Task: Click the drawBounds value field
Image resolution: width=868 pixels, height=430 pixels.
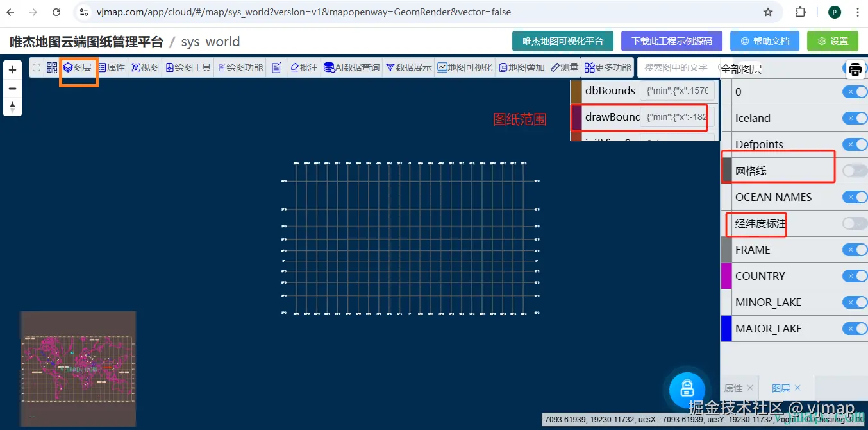Action: pyautogui.click(x=677, y=117)
